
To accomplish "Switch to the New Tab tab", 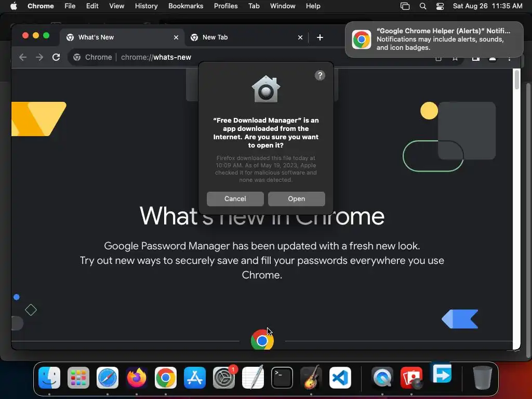I will pyautogui.click(x=246, y=37).
